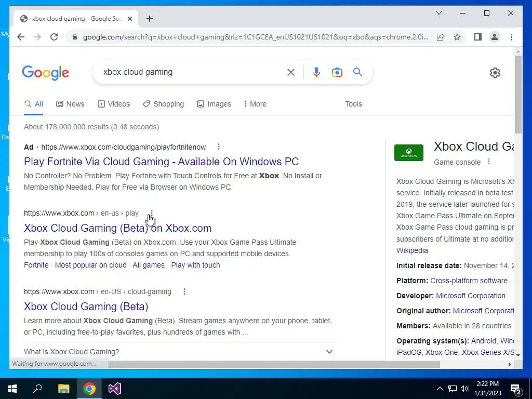
Task: Open Xbox Cloud Gaming (Beta) on Xbox.com
Action: [118, 228]
